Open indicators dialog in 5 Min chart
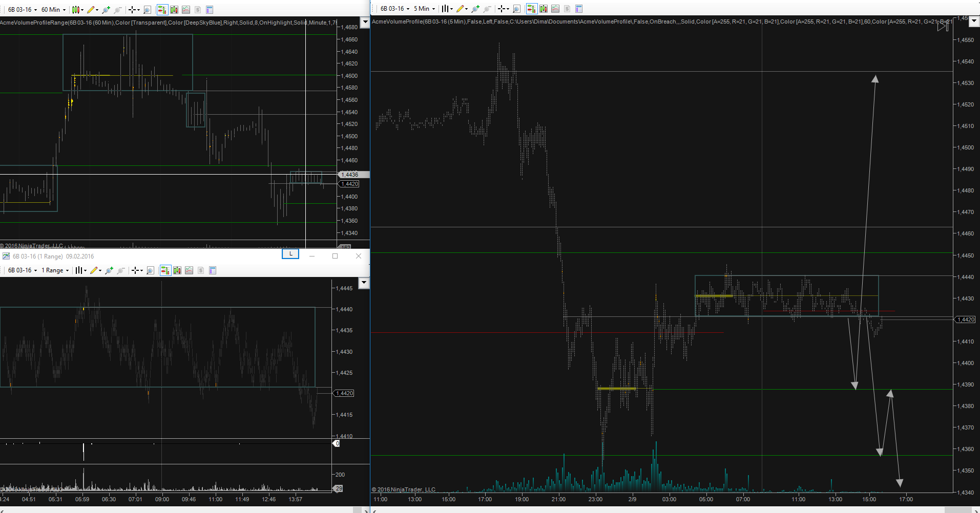 tap(555, 9)
